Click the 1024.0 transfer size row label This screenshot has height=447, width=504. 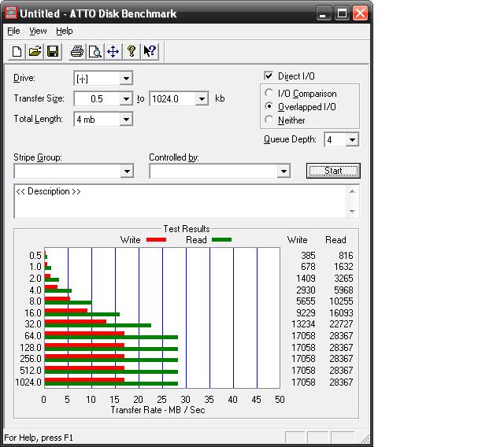point(28,382)
